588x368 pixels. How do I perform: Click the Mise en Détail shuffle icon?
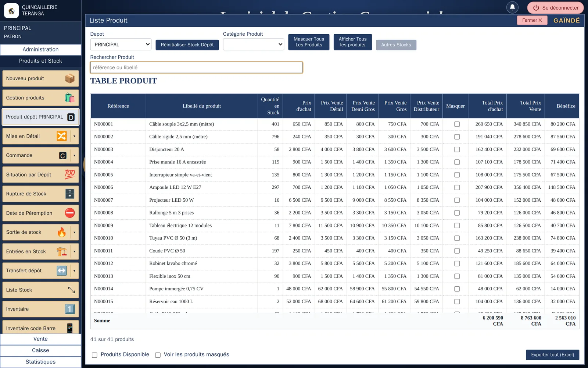coord(62,136)
